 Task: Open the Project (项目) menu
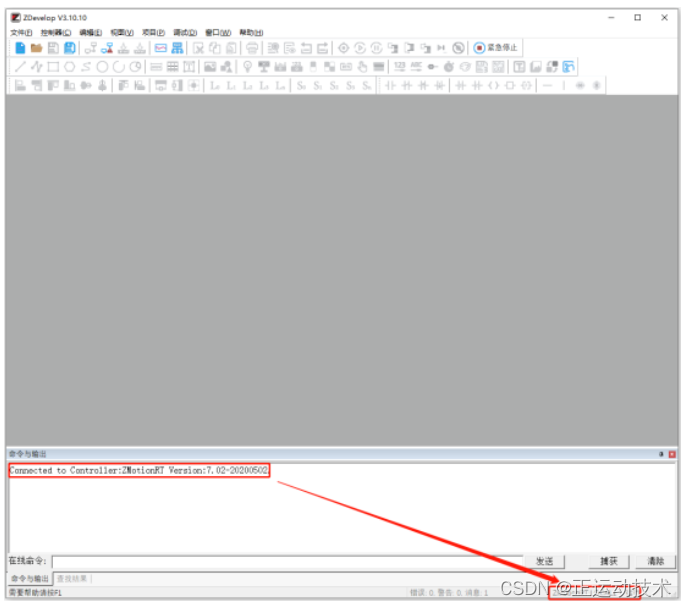[153, 32]
